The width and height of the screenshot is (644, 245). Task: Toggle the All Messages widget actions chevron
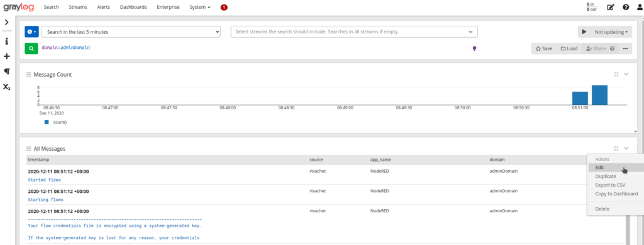pyautogui.click(x=626, y=148)
